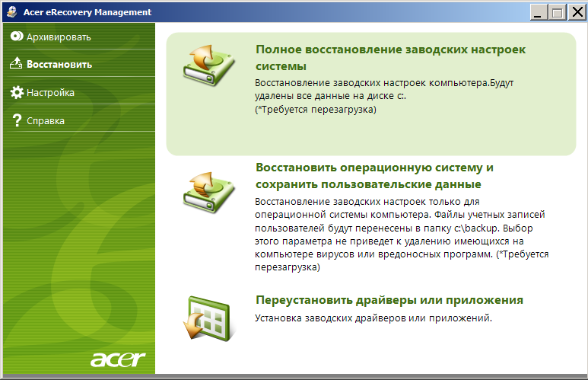Minimize the eRecovery Management window

click(x=539, y=12)
